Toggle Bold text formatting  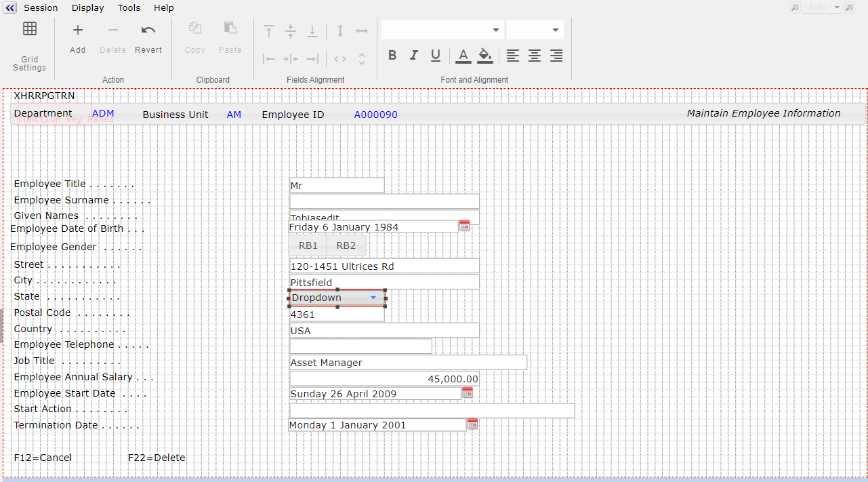[392, 56]
